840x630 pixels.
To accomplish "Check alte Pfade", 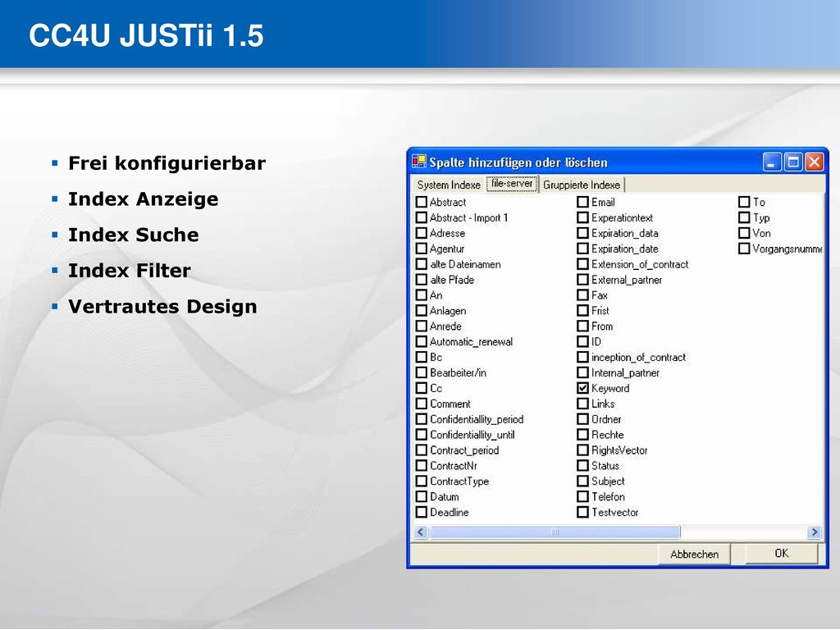I will [x=422, y=280].
